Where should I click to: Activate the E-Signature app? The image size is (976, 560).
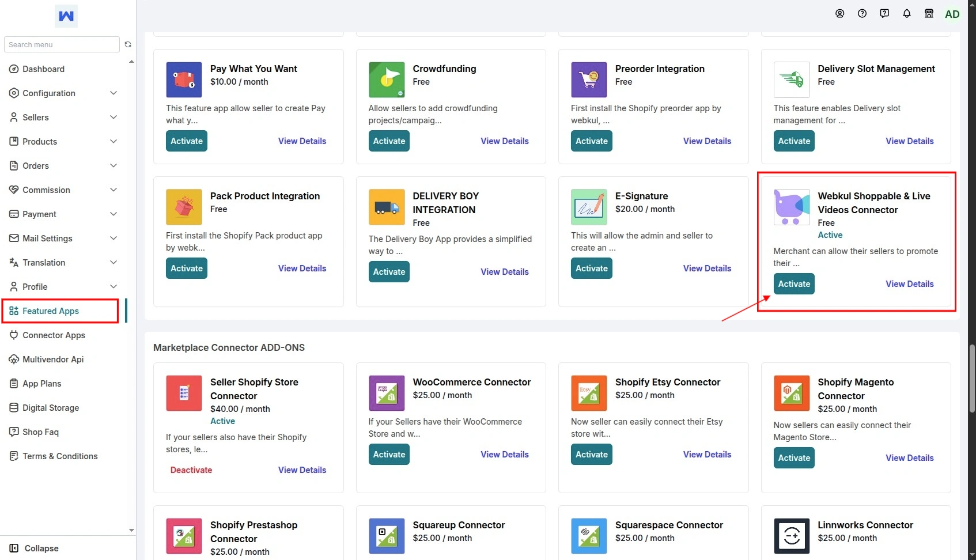click(592, 268)
